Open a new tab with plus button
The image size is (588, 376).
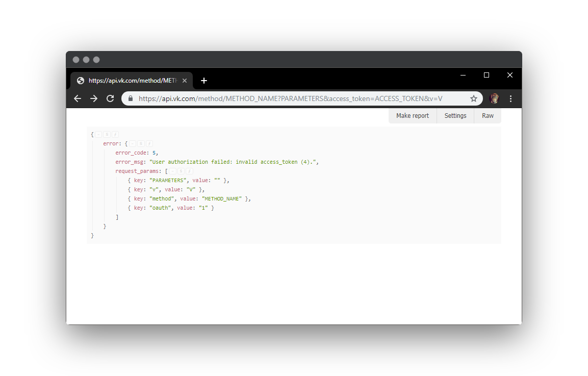[x=204, y=81]
